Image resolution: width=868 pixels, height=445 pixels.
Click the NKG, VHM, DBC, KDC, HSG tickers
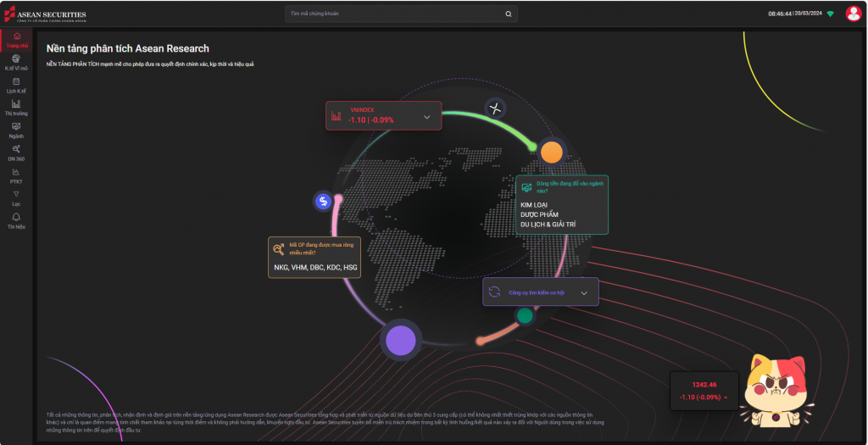coord(315,267)
